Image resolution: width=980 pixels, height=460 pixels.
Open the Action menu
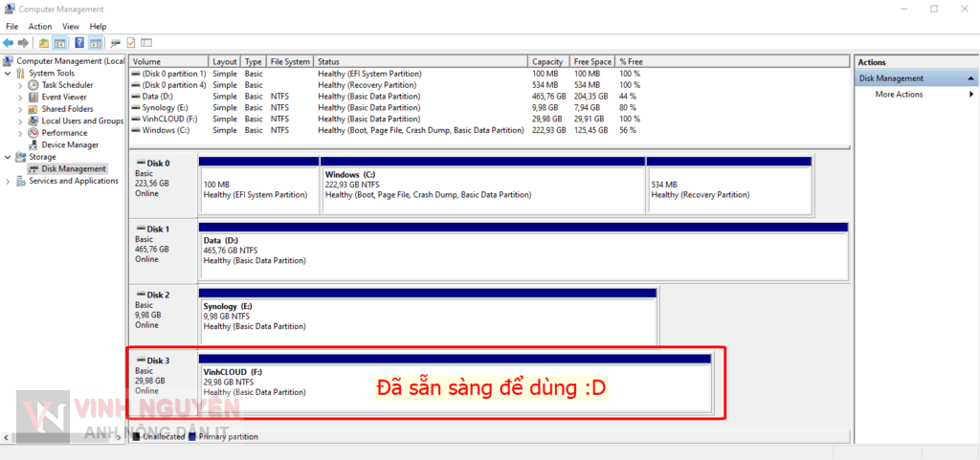tap(40, 27)
